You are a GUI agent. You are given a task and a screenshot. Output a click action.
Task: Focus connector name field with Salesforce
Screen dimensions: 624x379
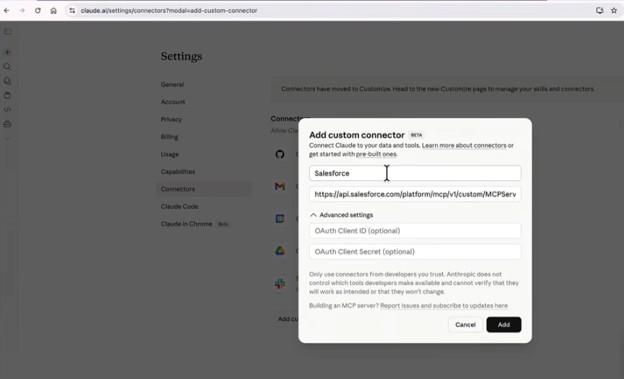point(415,173)
